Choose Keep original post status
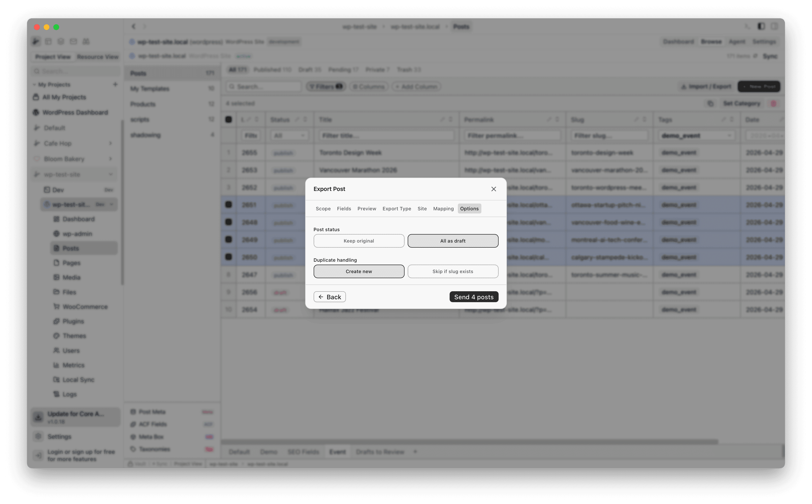This screenshot has width=812, height=504. click(359, 241)
